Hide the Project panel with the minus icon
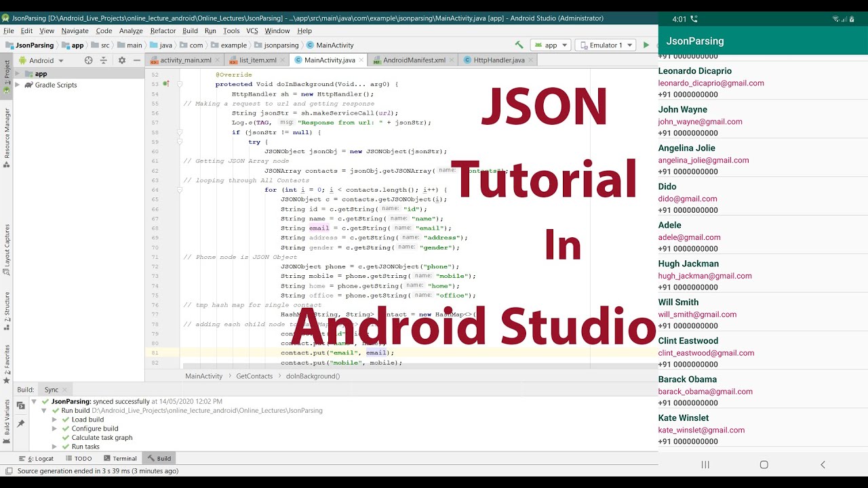 click(x=136, y=60)
